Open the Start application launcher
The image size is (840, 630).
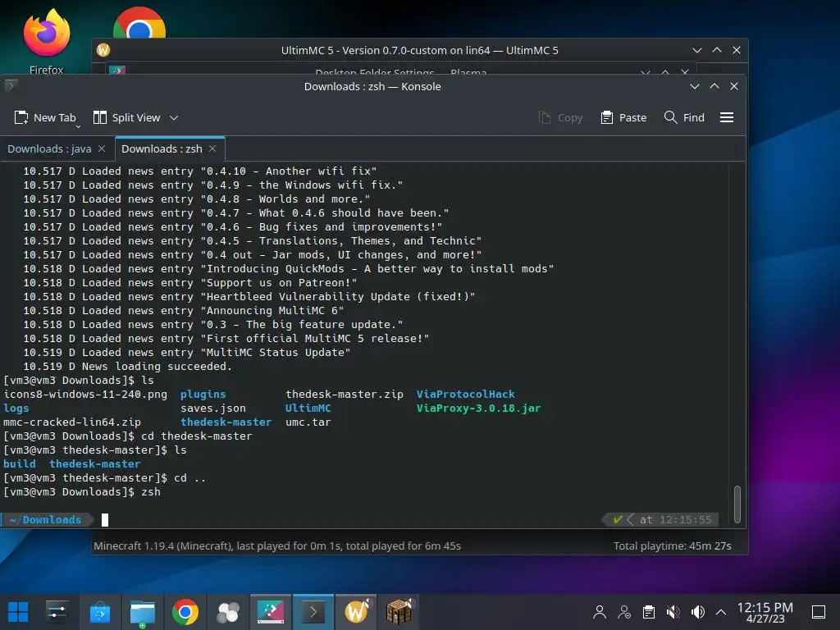coord(18,612)
